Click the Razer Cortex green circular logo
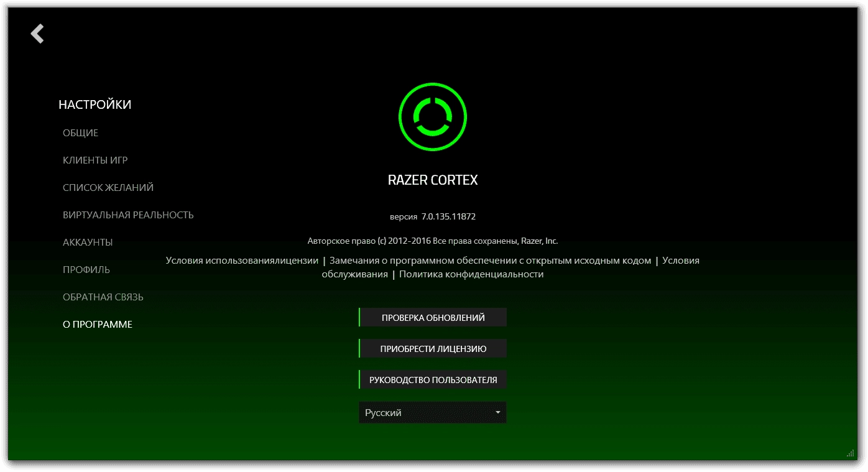 433,117
